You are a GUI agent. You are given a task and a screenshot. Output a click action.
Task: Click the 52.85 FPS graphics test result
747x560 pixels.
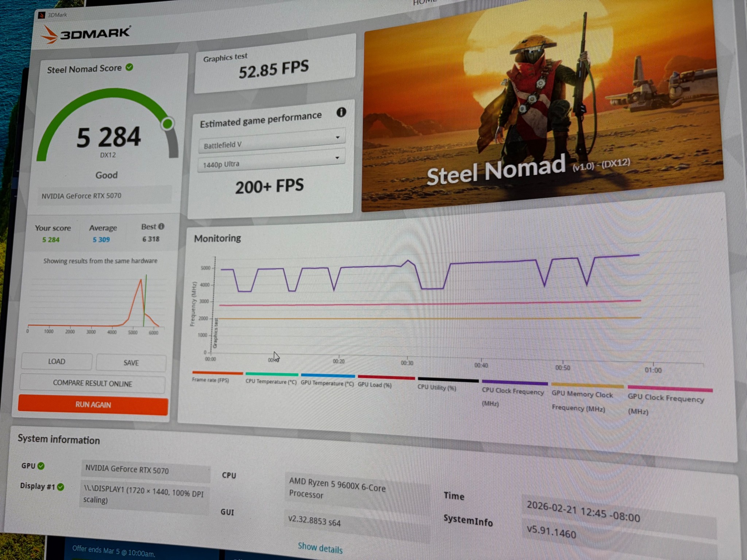[x=274, y=69]
